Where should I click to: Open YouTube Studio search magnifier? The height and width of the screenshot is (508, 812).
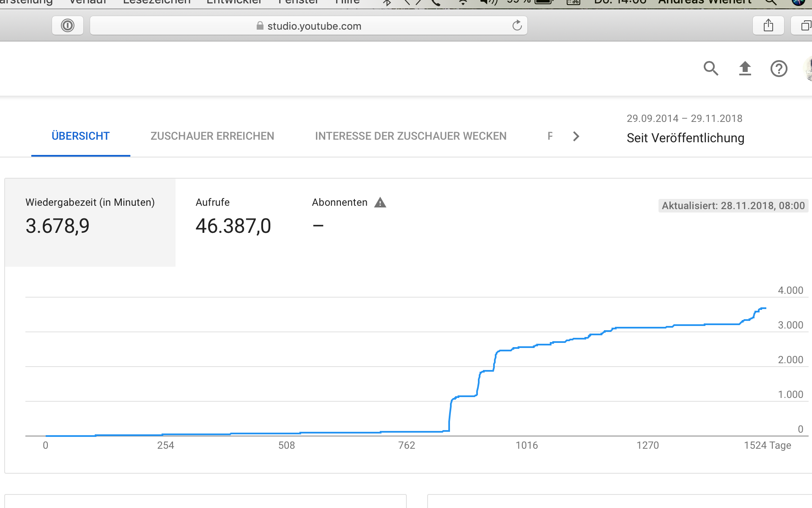click(711, 68)
